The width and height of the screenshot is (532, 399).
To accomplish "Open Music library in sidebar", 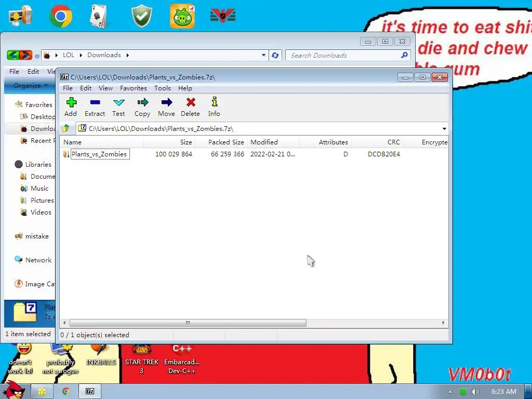I will pyautogui.click(x=34, y=188).
